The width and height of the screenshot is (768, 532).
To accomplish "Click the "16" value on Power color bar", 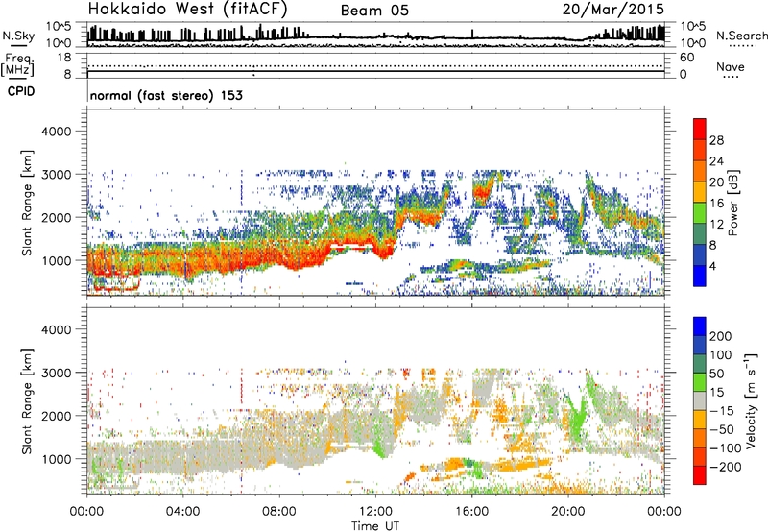I will click(x=716, y=204).
